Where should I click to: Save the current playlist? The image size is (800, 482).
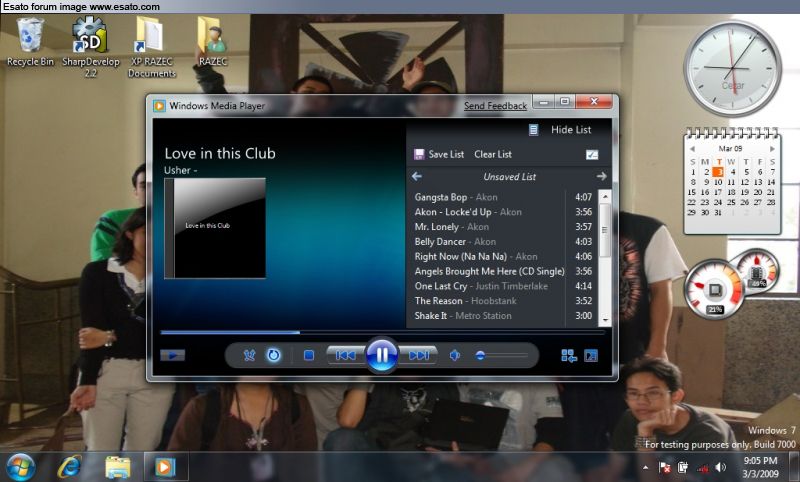click(446, 154)
